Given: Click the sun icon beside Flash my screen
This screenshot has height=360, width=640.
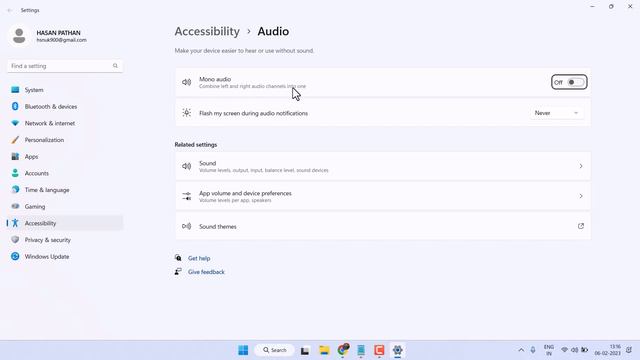Looking at the screenshot, I should (x=187, y=113).
